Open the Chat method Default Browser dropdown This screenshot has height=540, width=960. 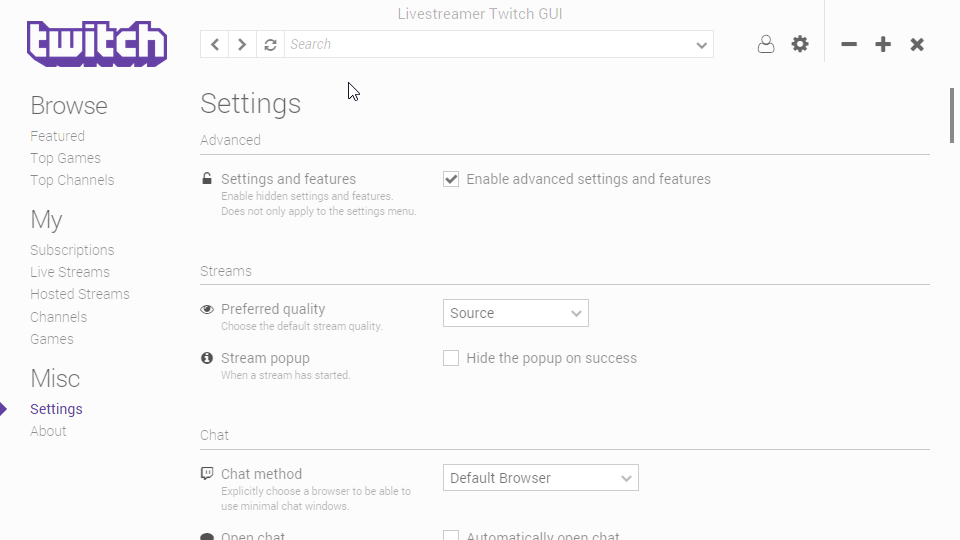pyautogui.click(x=541, y=478)
